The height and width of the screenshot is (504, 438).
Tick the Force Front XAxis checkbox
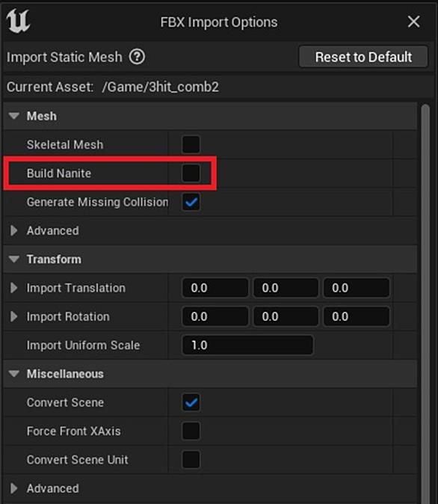click(x=191, y=431)
